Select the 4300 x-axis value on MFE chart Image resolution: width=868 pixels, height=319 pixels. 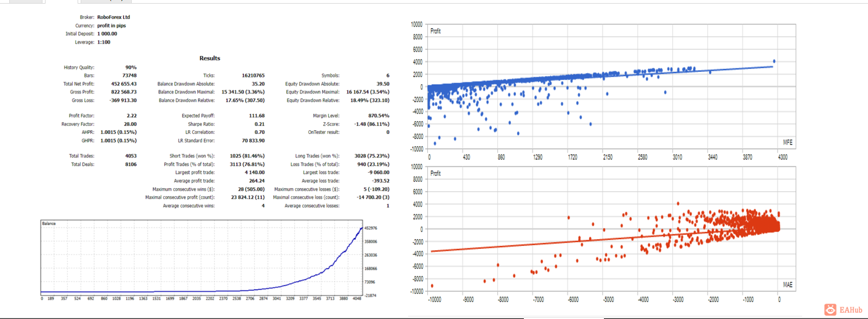point(782,157)
